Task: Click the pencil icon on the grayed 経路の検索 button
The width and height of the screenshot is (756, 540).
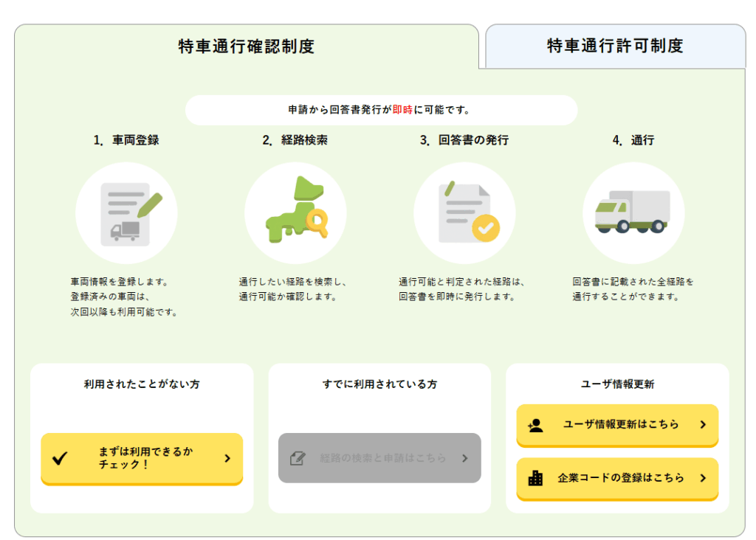Action: pyautogui.click(x=298, y=458)
